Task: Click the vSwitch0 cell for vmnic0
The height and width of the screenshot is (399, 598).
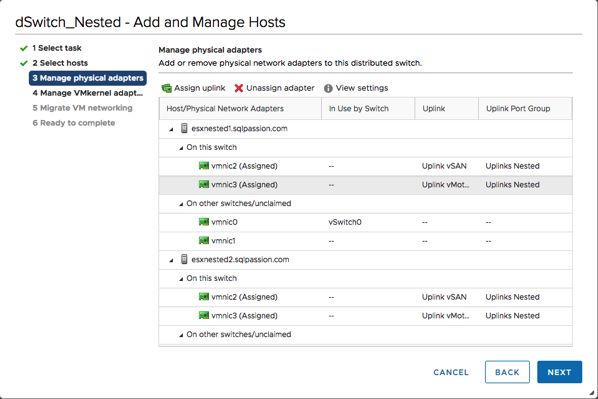Action: coord(345,222)
